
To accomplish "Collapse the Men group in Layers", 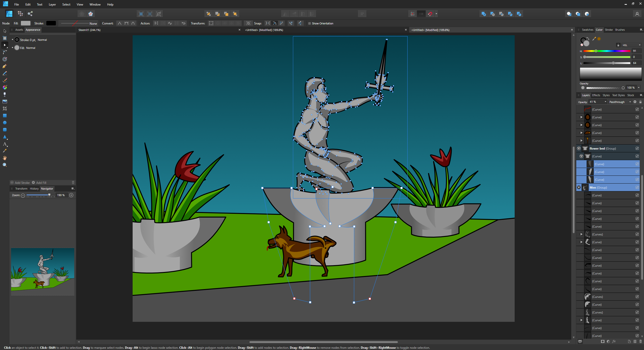I will pyautogui.click(x=579, y=187).
